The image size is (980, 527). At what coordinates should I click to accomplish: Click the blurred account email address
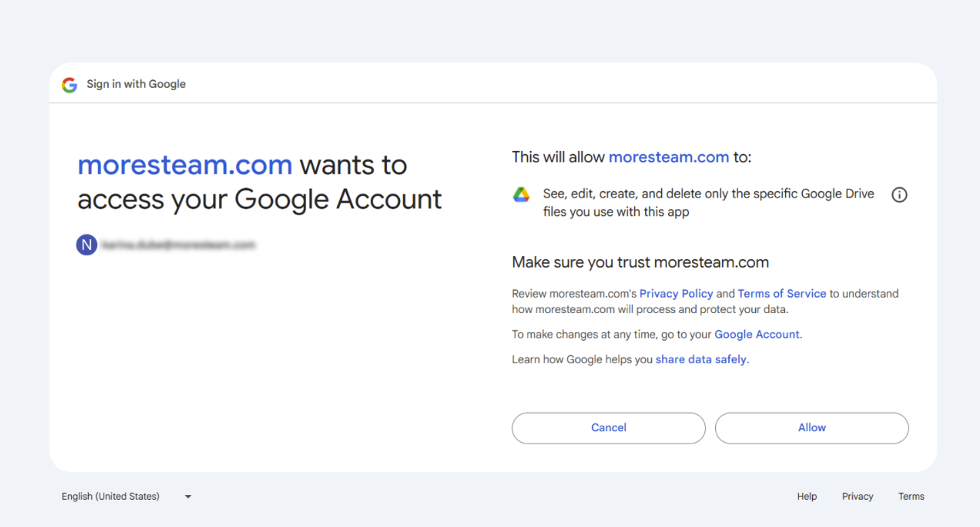pyautogui.click(x=180, y=244)
